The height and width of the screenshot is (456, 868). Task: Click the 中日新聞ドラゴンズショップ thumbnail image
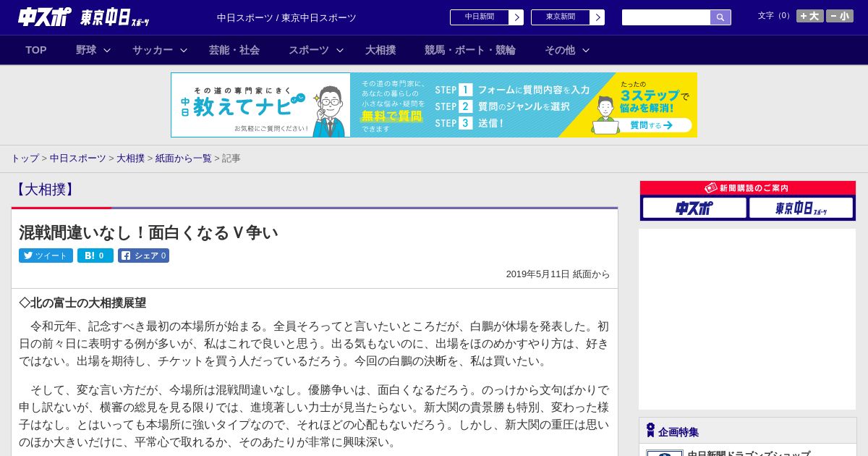click(665, 453)
